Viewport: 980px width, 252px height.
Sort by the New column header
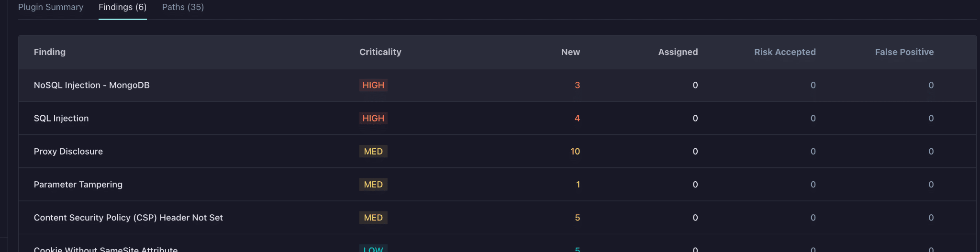click(x=570, y=52)
